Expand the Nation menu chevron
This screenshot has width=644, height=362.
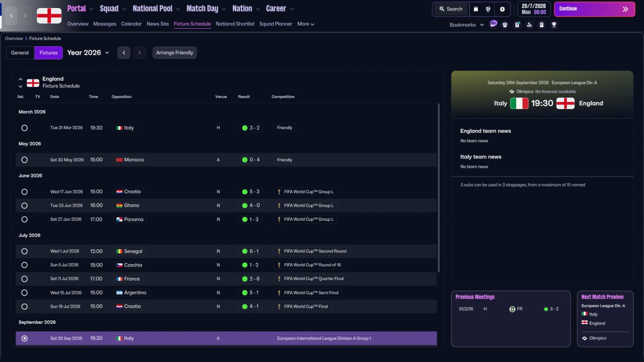pos(258,9)
